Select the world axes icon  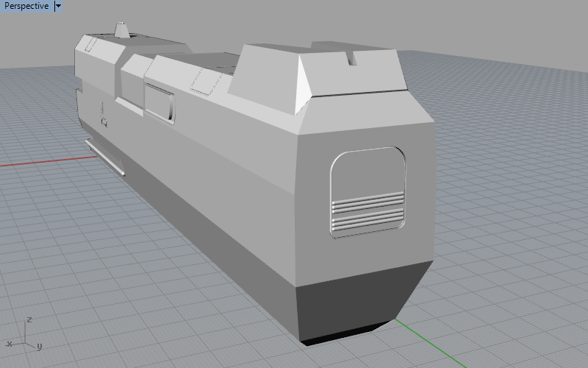coord(24,334)
